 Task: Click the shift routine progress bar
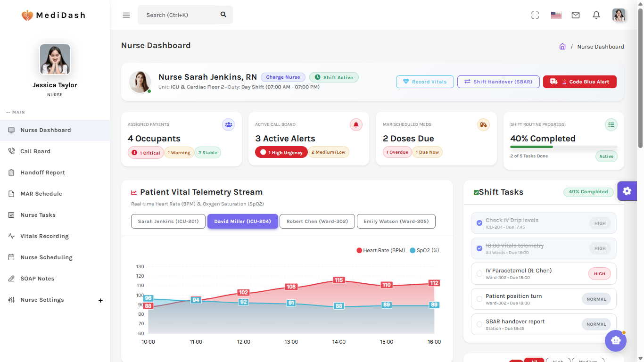point(564,147)
